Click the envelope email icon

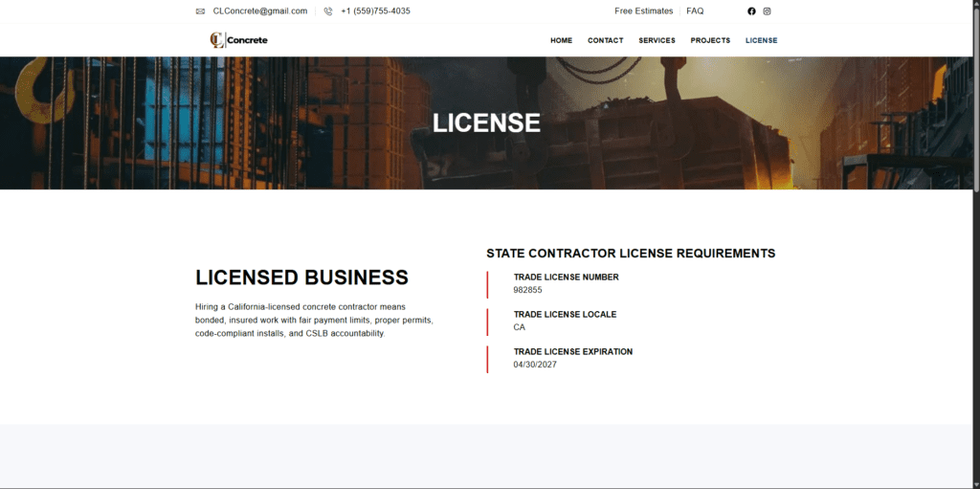click(200, 11)
